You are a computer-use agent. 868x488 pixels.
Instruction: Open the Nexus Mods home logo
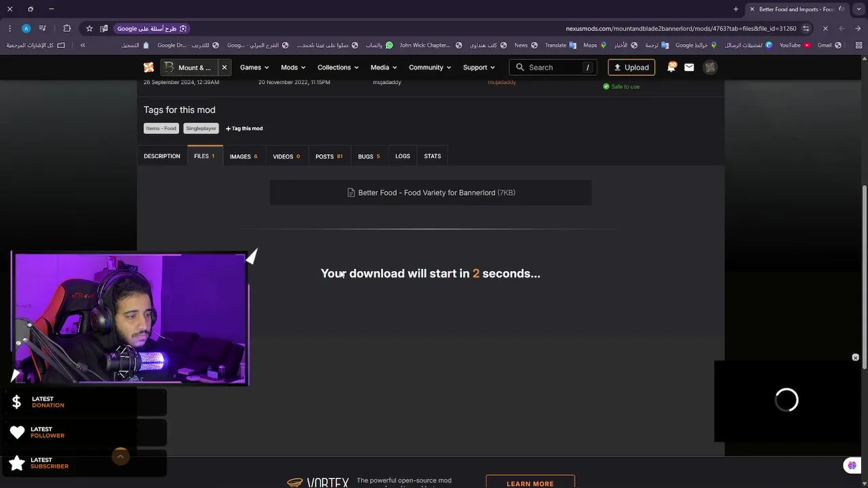click(x=149, y=67)
